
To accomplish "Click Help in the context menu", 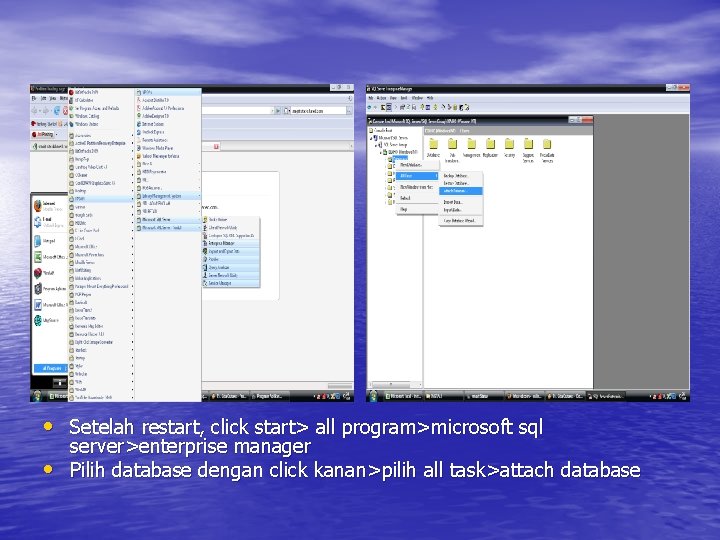I will click(417, 209).
